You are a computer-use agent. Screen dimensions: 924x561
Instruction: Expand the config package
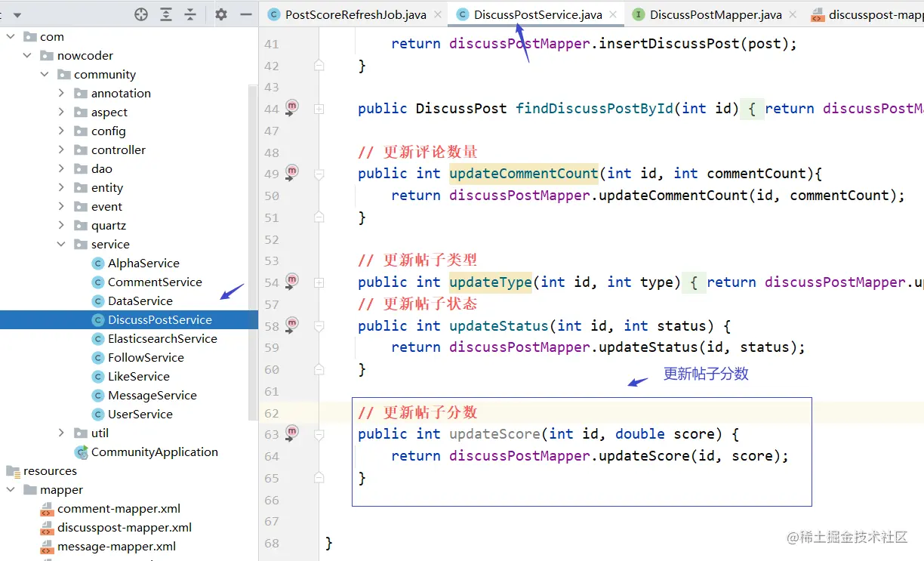tap(61, 131)
